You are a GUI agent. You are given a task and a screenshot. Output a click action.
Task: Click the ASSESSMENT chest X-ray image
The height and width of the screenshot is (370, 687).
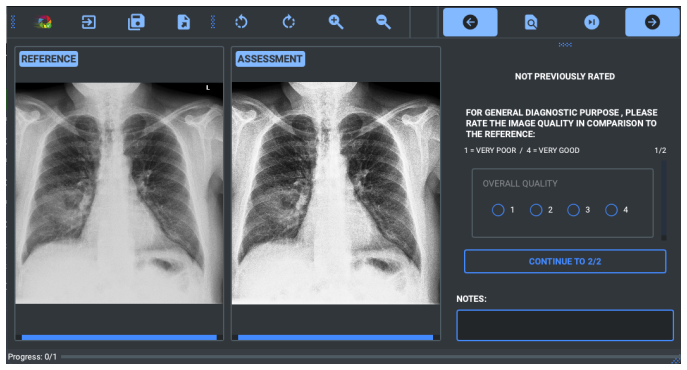click(336, 193)
